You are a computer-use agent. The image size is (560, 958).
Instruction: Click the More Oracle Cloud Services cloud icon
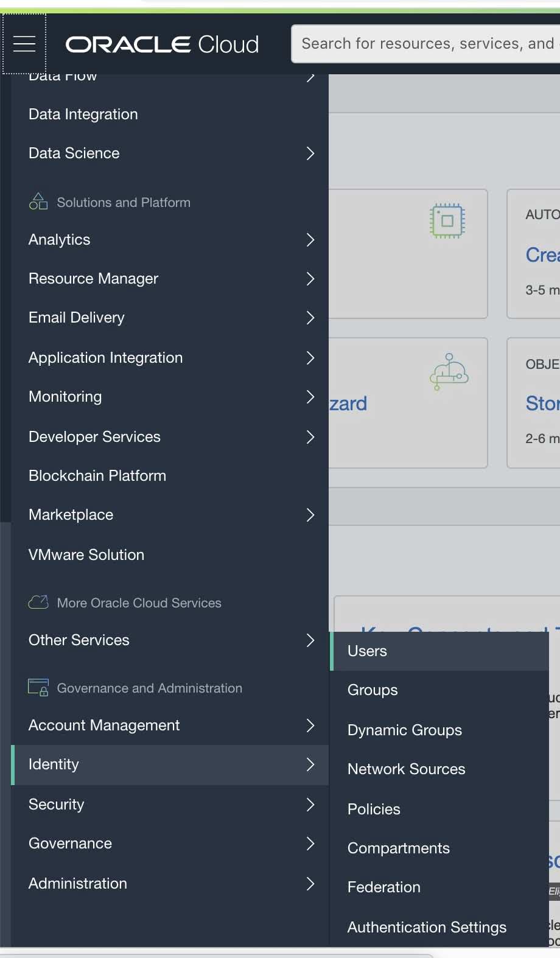point(38,603)
